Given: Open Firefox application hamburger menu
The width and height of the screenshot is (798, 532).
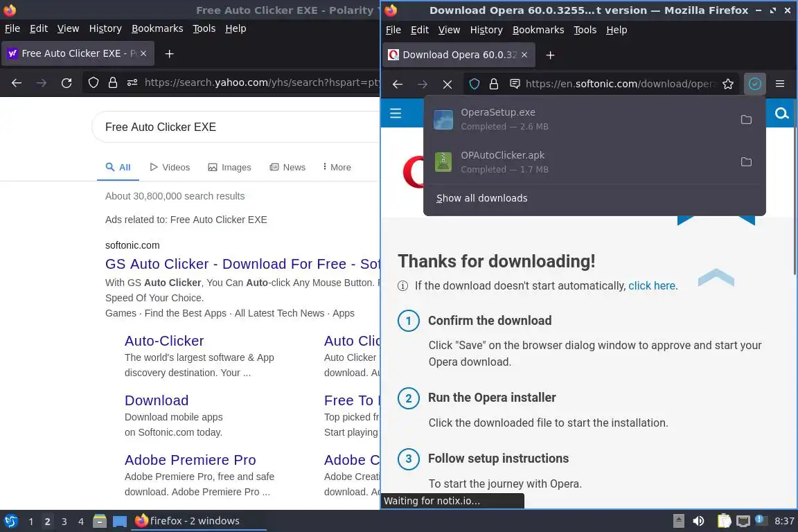Looking at the screenshot, I should coord(780,84).
